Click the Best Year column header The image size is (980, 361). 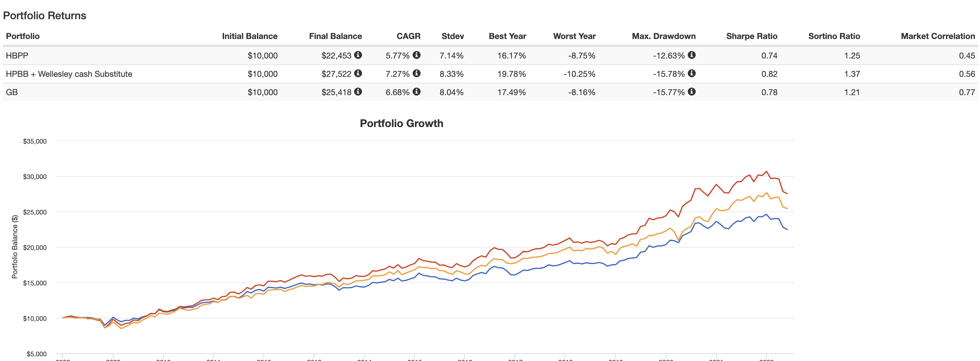[507, 36]
